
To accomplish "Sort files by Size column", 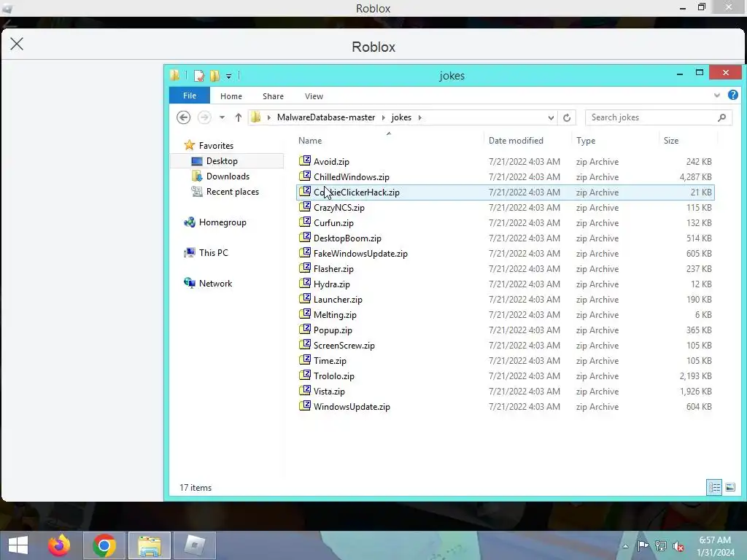I will (671, 141).
